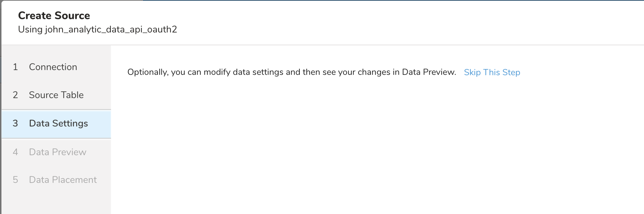Click the word 'Step' in the skip link
Image resolution: width=644 pixels, height=214 pixels.
(x=511, y=72)
